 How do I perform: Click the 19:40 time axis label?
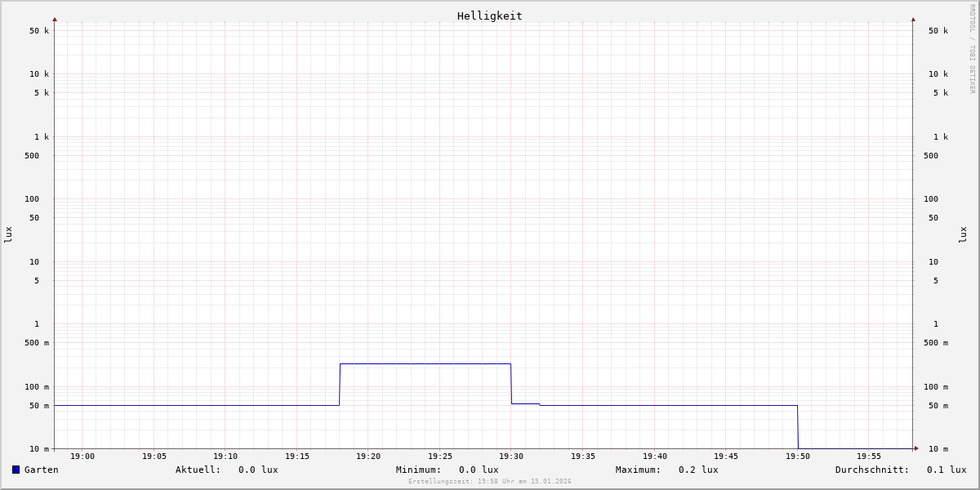coord(655,457)
